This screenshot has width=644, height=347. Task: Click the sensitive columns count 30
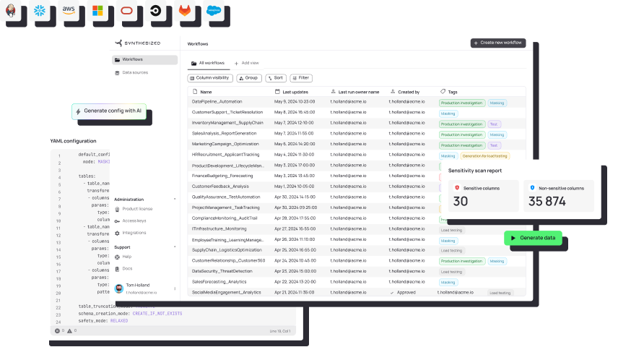tap(461, 202)
